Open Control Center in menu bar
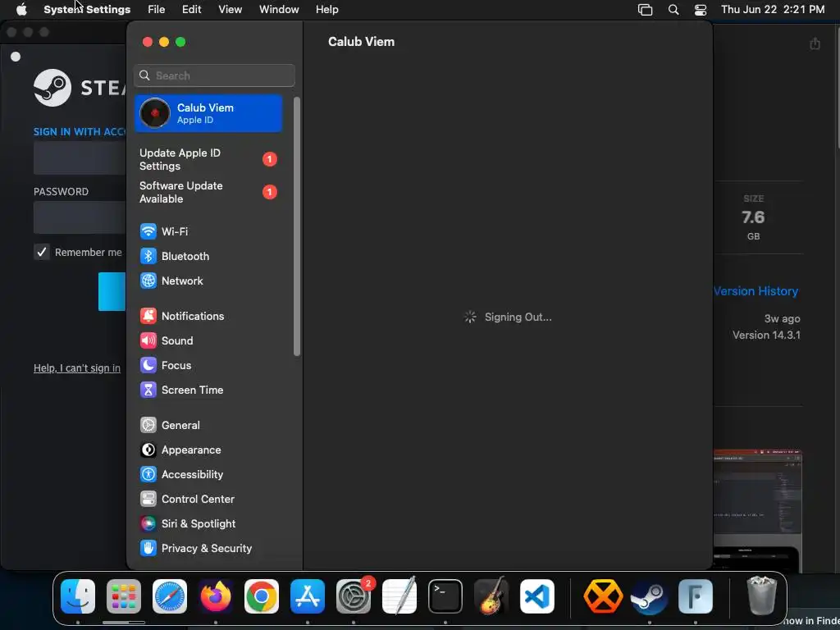This screenshot has height=630, width=840. 701,10
